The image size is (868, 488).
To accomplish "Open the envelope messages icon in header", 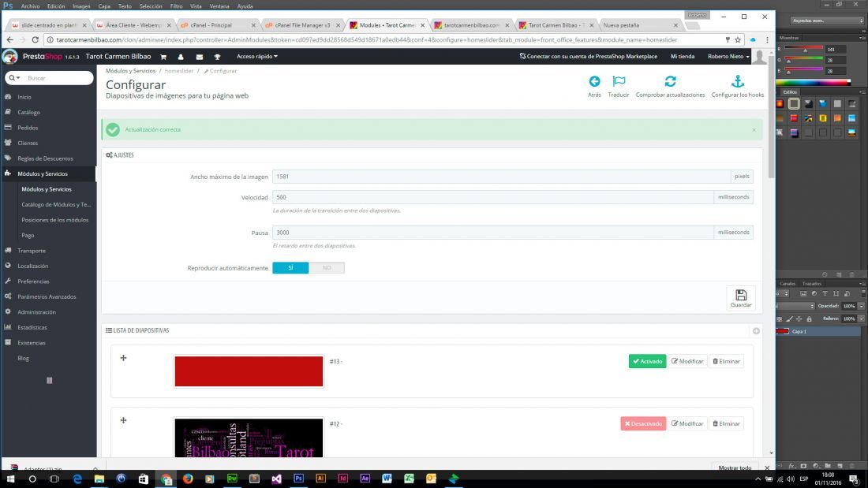I will (200, 57).
